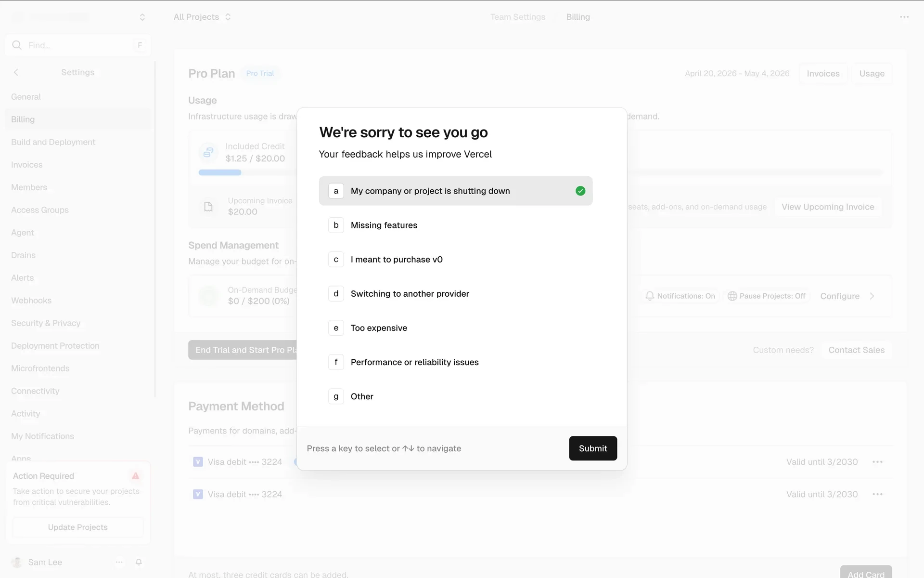Click the Configure chevron arrow
This screenshot has width=924, height=578.
[x=872, y=296]
